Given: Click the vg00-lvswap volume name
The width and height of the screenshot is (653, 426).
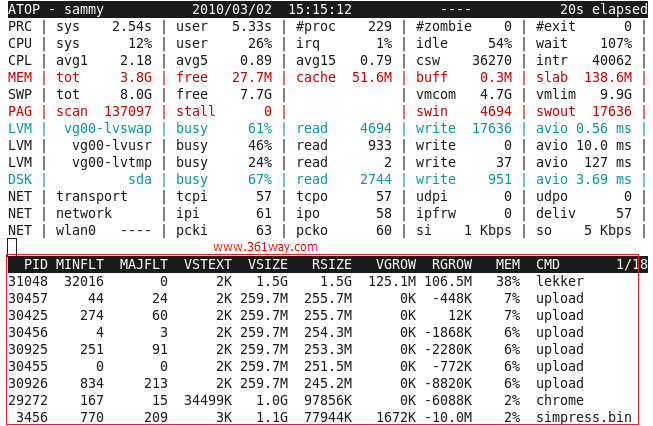Looking at the screenshot, I should coord(108,129).
